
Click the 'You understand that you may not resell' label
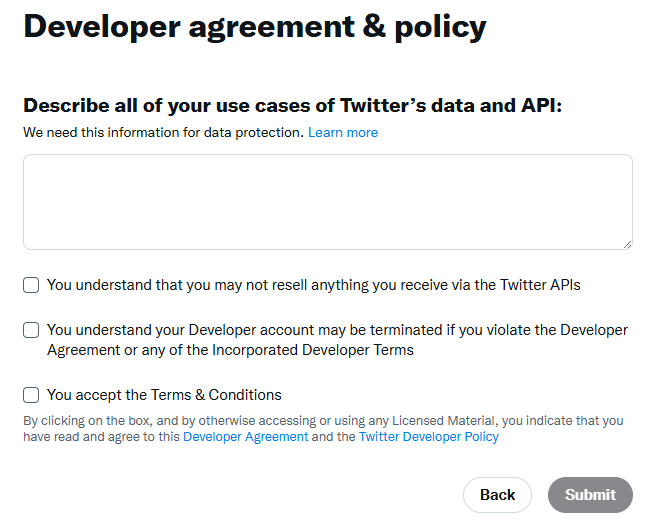tap(314, 285)
